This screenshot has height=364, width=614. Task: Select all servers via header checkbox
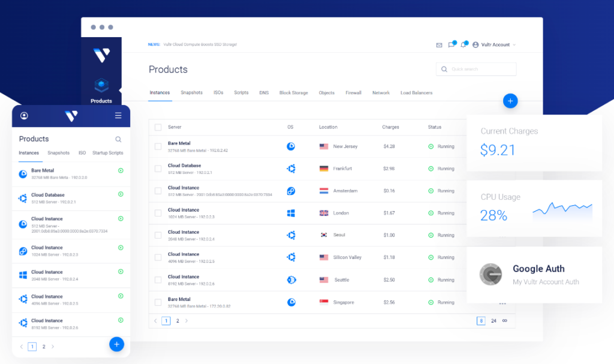tap(158, 127)
